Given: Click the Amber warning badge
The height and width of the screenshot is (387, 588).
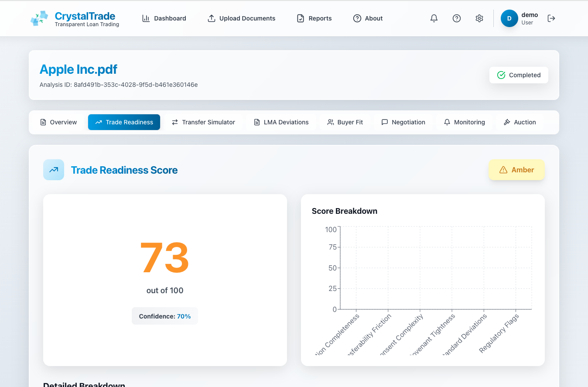Looking at the screenshot, I should click(516, 170).
